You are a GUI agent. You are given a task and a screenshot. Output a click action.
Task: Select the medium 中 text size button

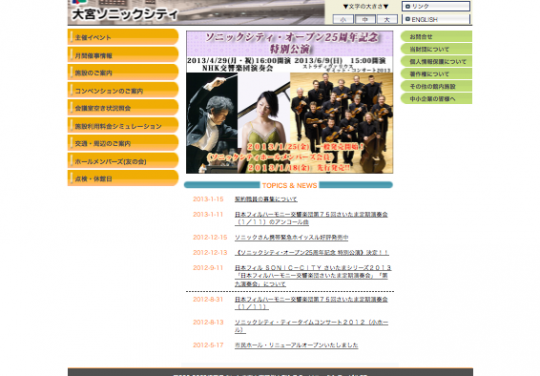point(365,19)
